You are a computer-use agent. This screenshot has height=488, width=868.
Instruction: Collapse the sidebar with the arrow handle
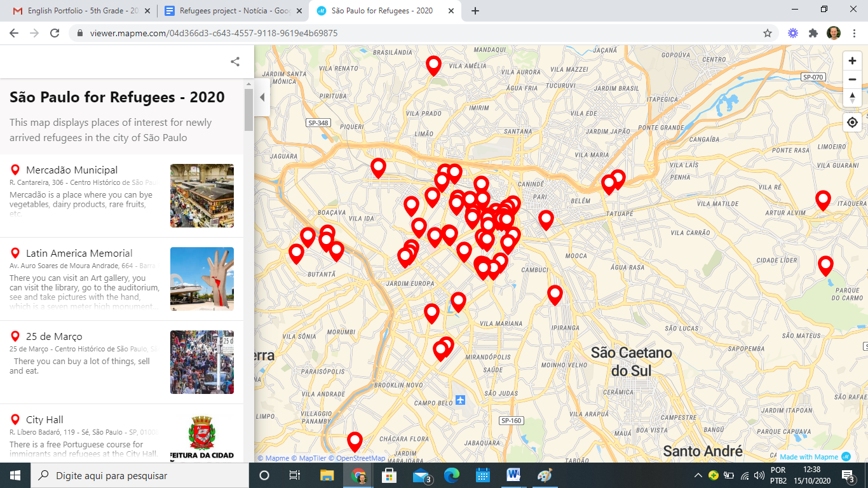tap(262, 97)
